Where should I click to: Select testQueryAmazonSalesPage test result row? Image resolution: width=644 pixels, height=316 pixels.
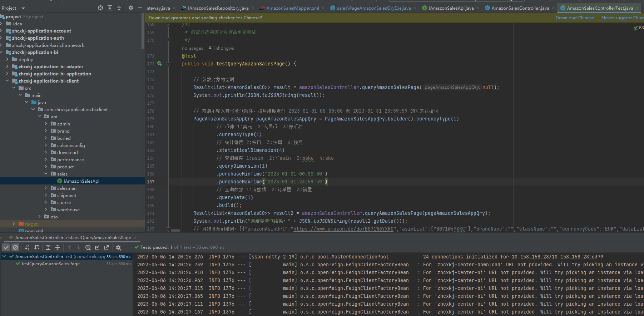click(66, 264)
